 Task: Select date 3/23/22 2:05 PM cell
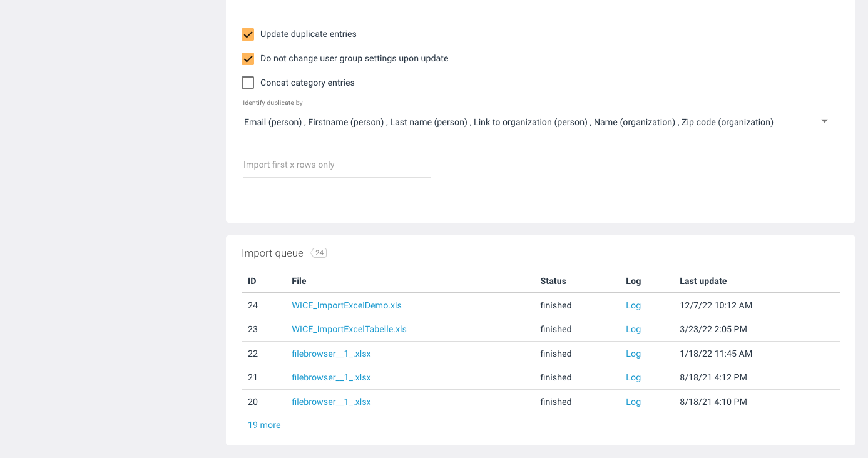713,329
